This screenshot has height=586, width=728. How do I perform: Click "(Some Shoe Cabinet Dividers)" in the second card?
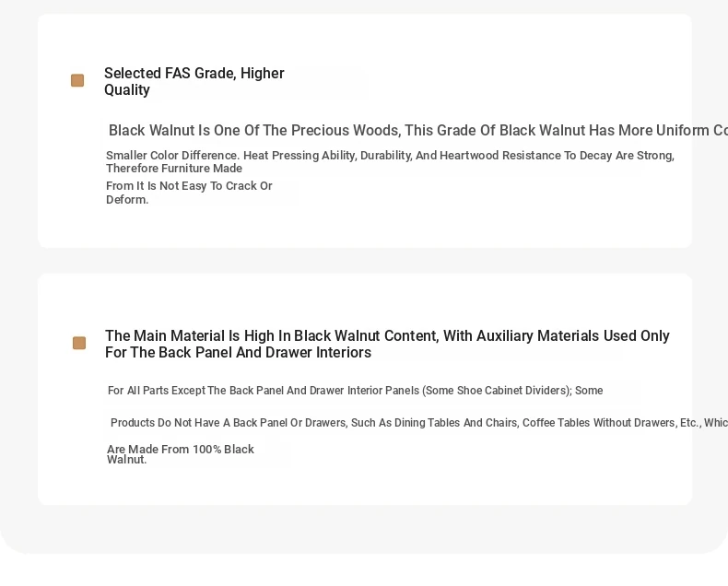click(497, 391)
